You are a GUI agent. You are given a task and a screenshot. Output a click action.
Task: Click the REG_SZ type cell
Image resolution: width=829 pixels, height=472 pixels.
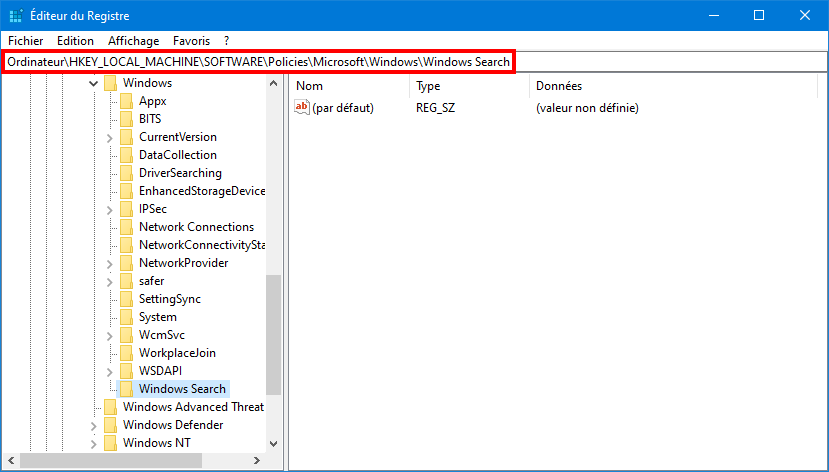[435, 108]
